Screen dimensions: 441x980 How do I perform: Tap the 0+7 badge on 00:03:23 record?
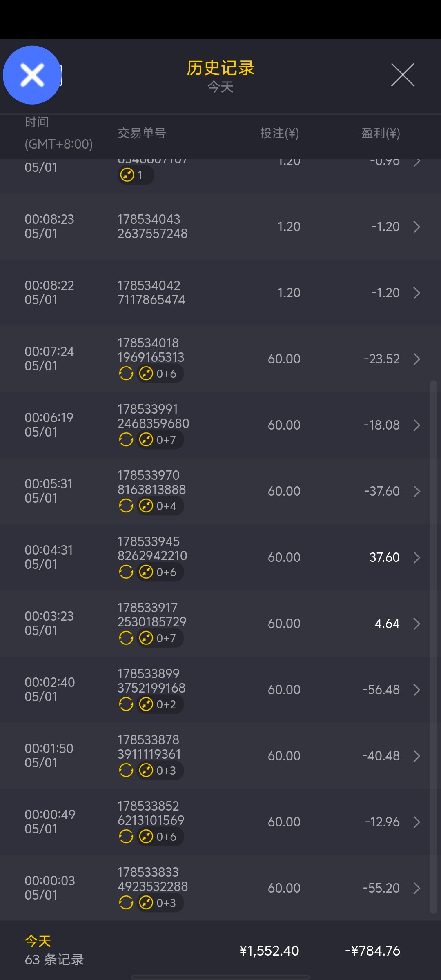point(160,638)
